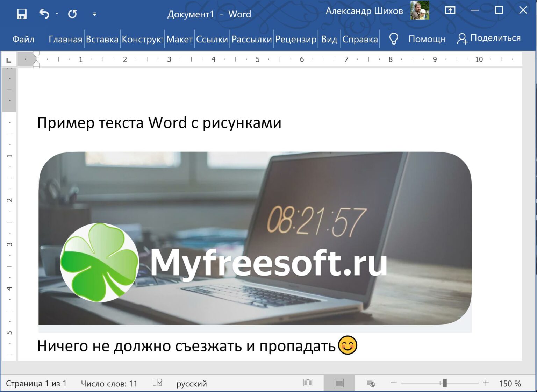Click the Save icon in title bar
The width and height of the screenshot is (537, 392).
pos(22,14)
